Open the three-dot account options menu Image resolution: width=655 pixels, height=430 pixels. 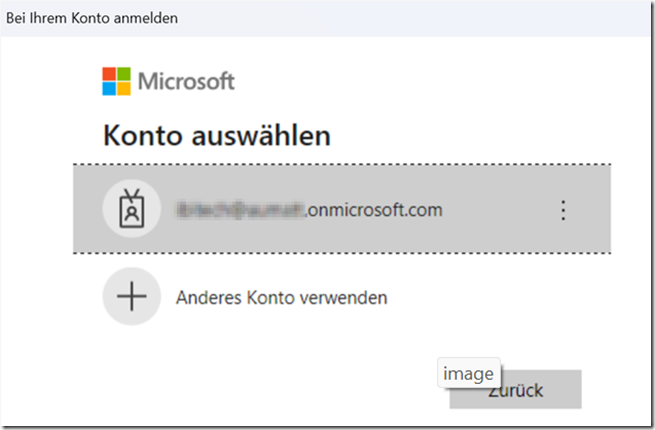coord(563,210)
